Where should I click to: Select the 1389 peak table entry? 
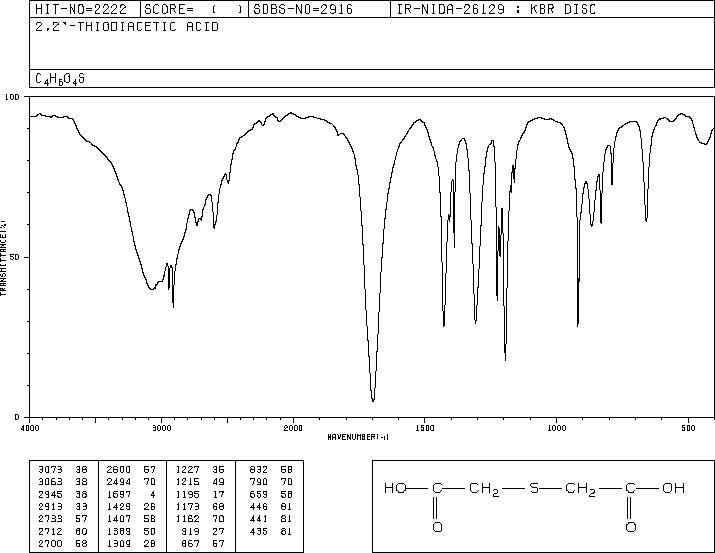119,531
